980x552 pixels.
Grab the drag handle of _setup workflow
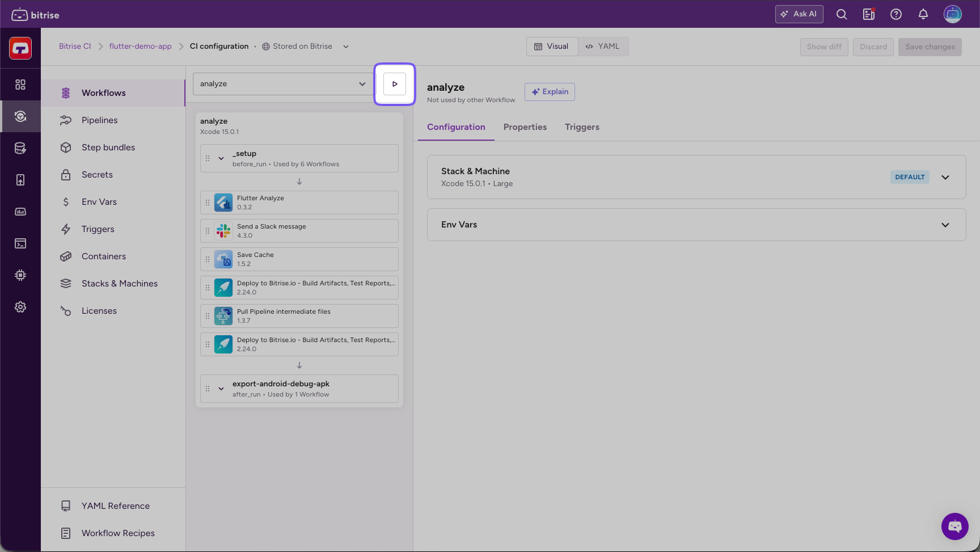(x=208, y=158)
